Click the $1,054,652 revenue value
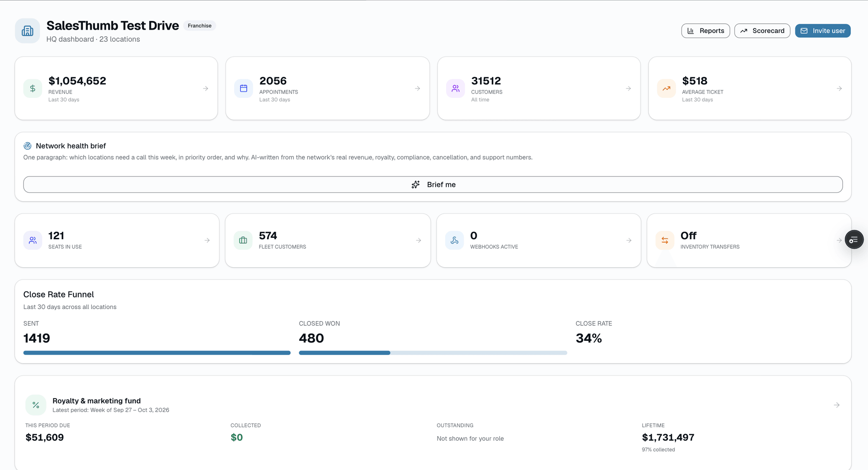This screenshot has width=868, height=470. (x=77, y=81)
